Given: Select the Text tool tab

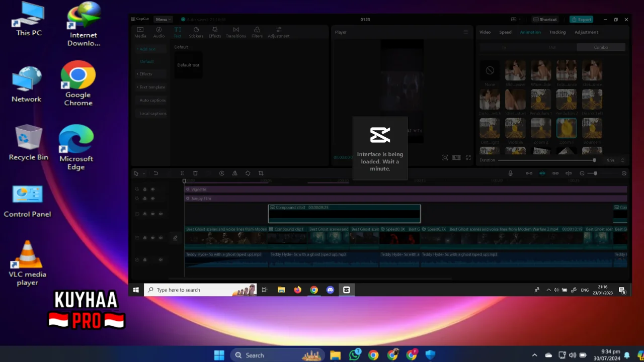Looking at the screenshot, I should click(x=178, y=32).
